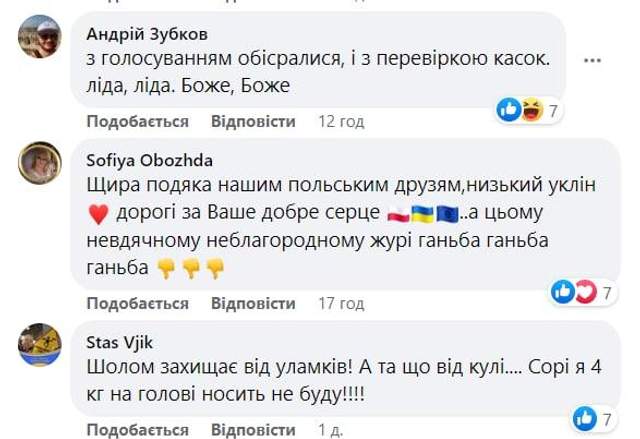Like Stas Vjik's comment with Подобається
Viewport: 640px width, 439px height.
tap(138, 430)
